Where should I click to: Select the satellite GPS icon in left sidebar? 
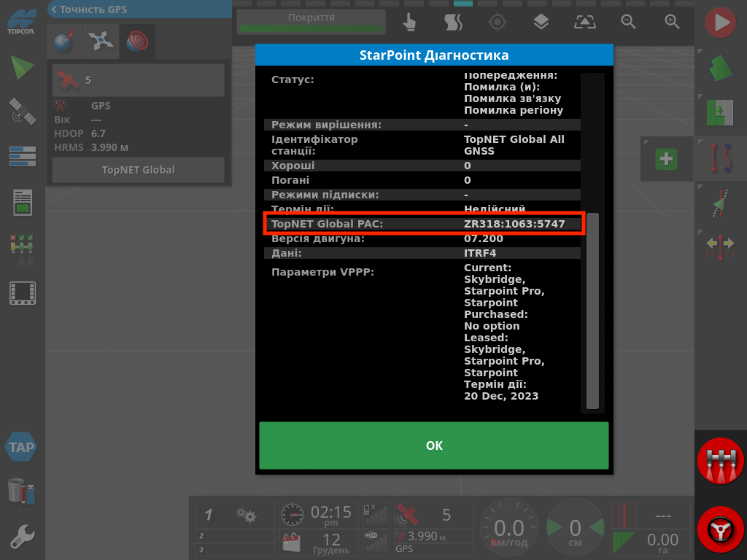coord(22,112)
